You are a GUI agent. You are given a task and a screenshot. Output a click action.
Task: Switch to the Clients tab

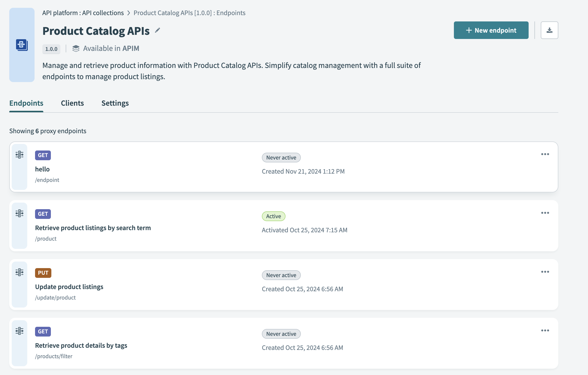point(72,103)
